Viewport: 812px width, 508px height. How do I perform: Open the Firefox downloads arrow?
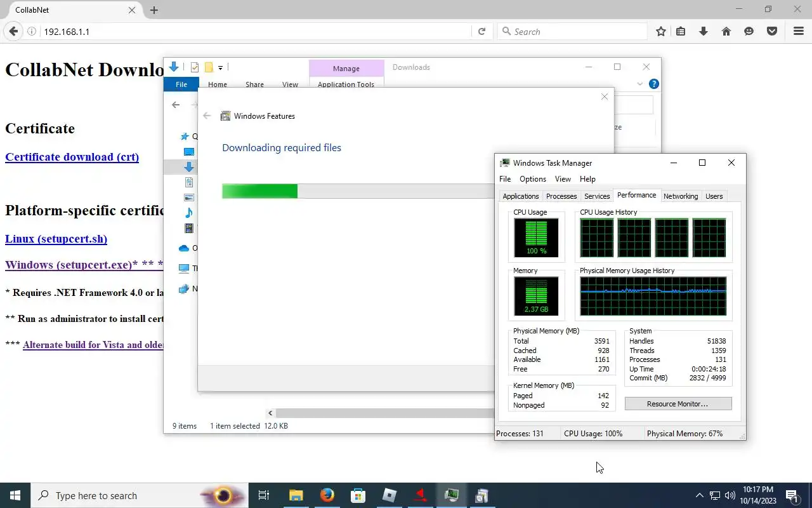[704, 31]
